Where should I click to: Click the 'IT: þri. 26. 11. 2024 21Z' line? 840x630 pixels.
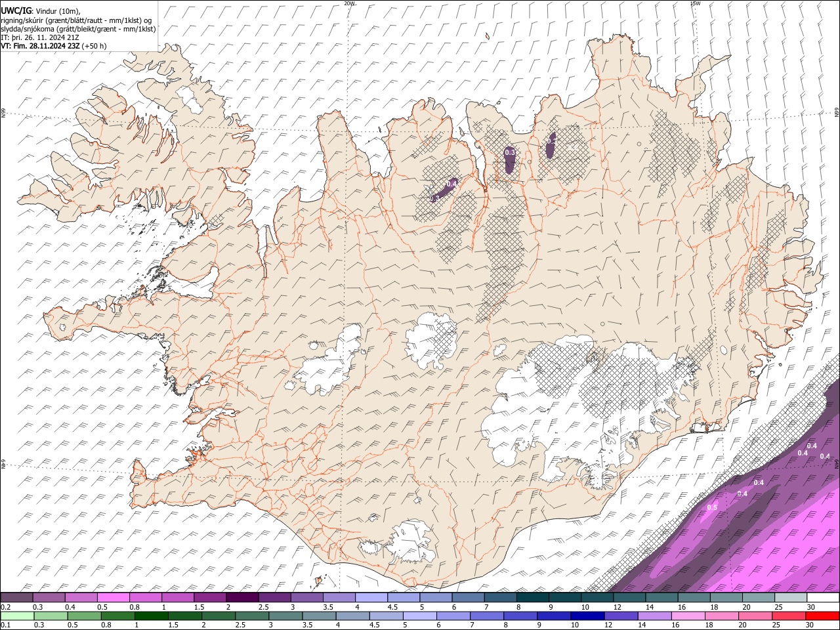[40, 37]
